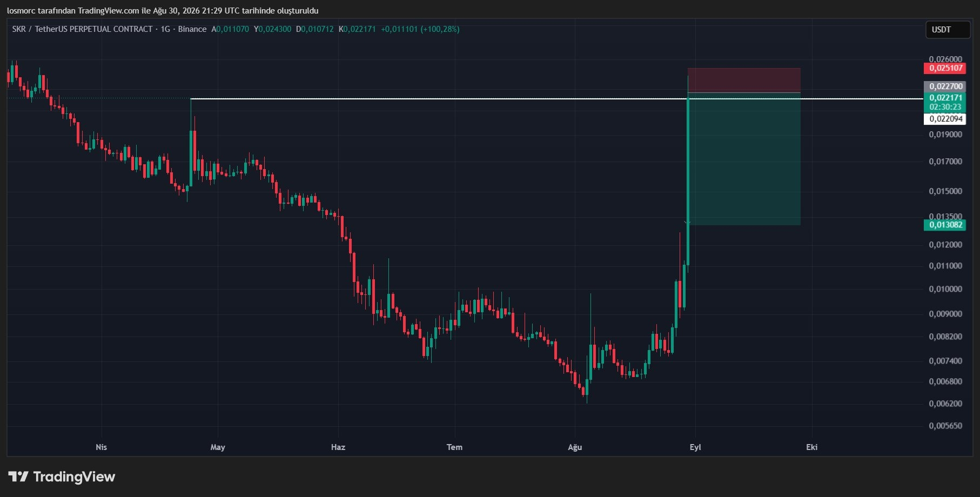Click the Eyl month label on time axis
The height and width of the screenshot is (497, 980).
click(695, 447)
